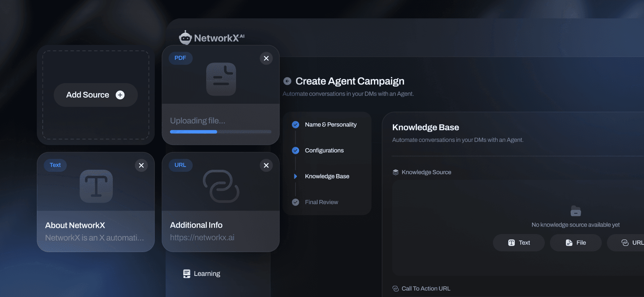
Task: Add a File knowledge source
Action: point(576,243)
